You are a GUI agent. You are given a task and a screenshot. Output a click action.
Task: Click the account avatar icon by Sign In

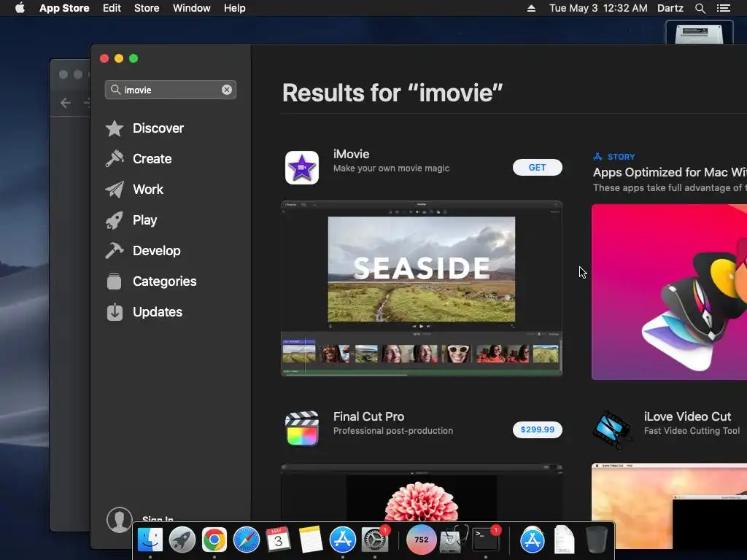point(119,519)
